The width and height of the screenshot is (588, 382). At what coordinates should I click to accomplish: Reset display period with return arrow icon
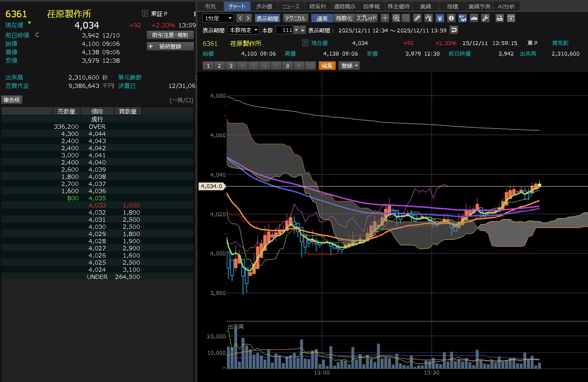[453, 30]
